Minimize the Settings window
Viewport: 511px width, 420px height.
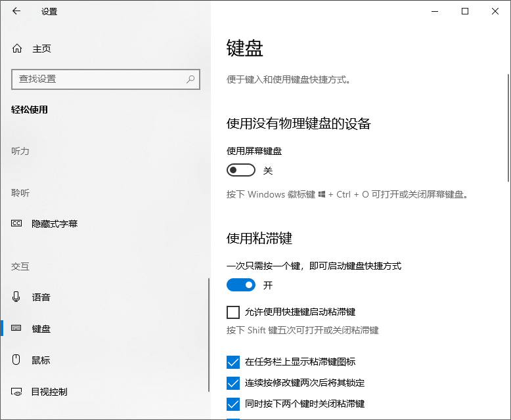coord(435,11)
